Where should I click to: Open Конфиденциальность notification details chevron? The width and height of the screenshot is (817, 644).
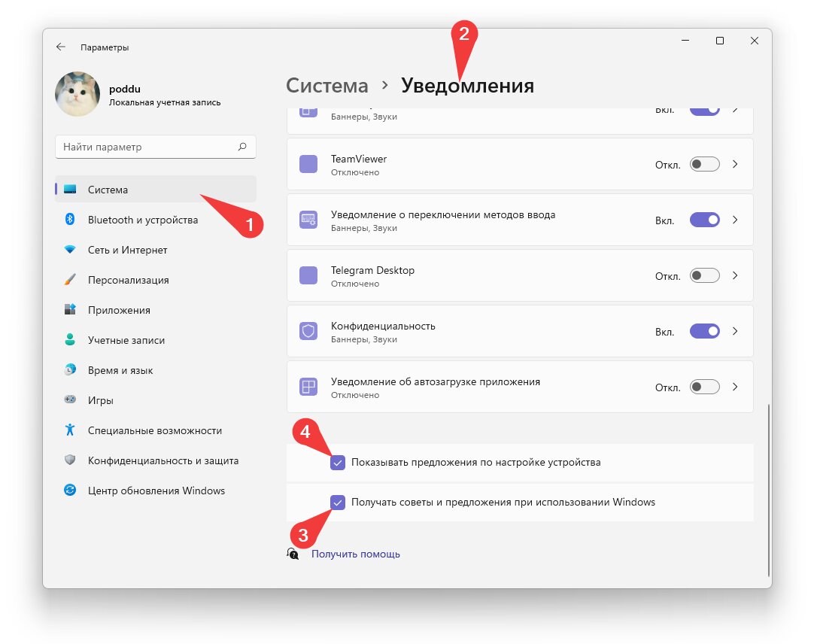(x=735, y=331)
